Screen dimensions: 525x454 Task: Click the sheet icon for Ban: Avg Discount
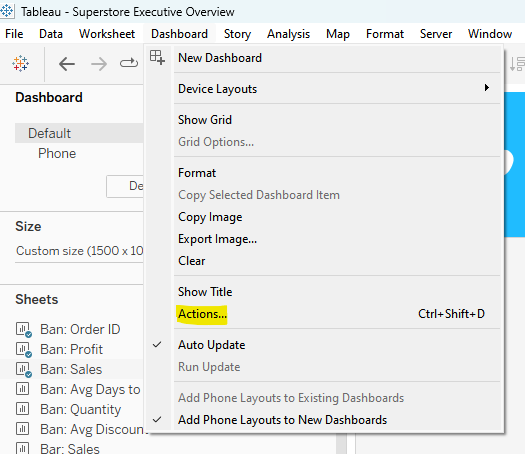coord(22,429)
